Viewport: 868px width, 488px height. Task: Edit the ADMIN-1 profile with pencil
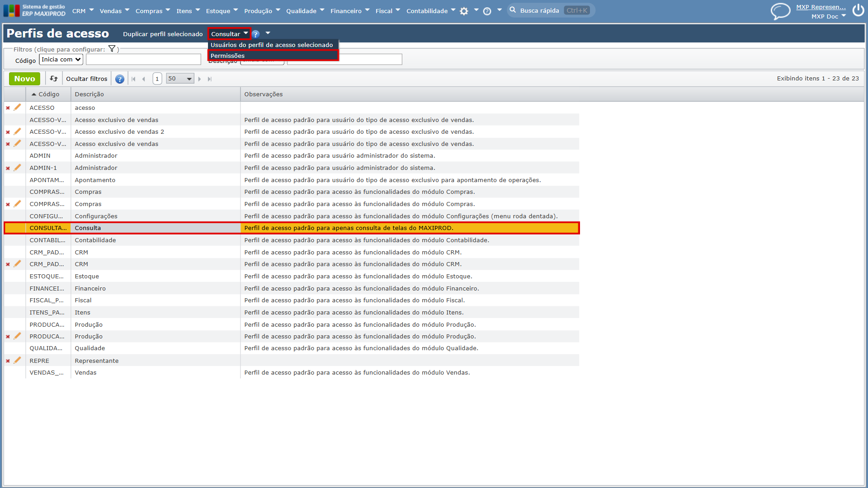[x=17, y=168]
